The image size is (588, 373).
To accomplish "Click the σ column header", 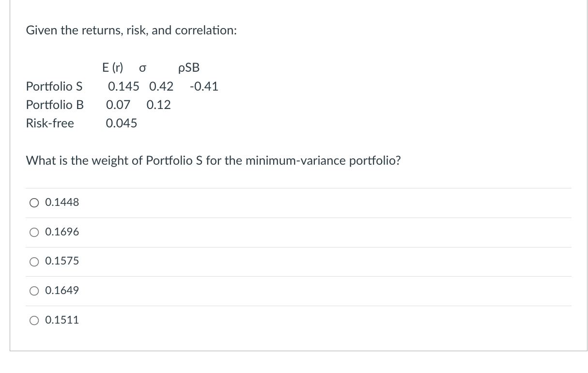I will pyautogui.click(x=142, y=68).
